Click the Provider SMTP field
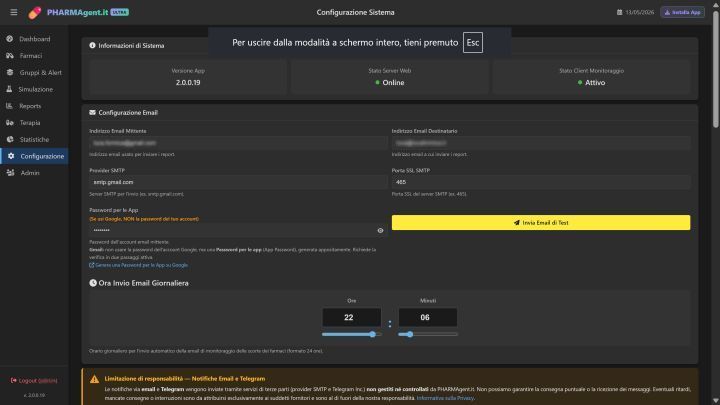Viewport: 720px width, 405px height. 238,182
